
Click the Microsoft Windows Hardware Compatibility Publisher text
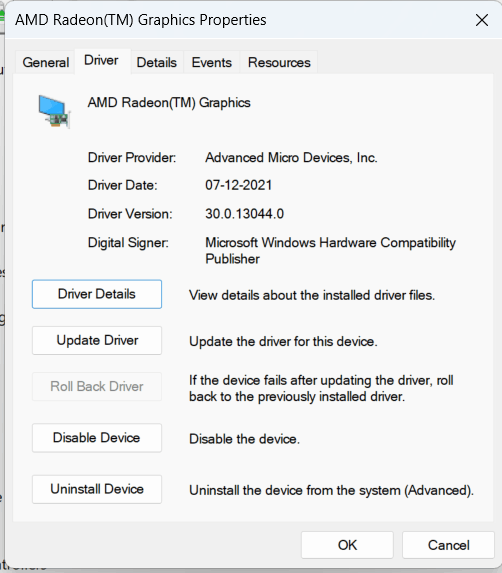[x=330, y=251]
